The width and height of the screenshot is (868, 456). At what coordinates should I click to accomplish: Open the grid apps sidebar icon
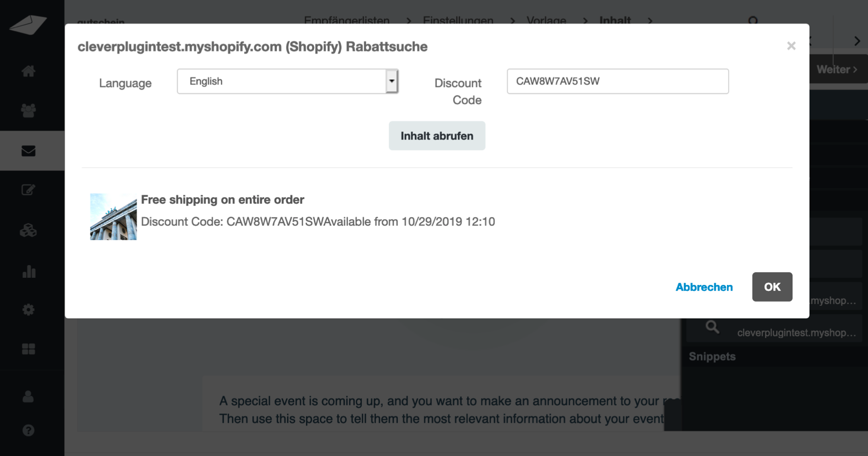28,349
